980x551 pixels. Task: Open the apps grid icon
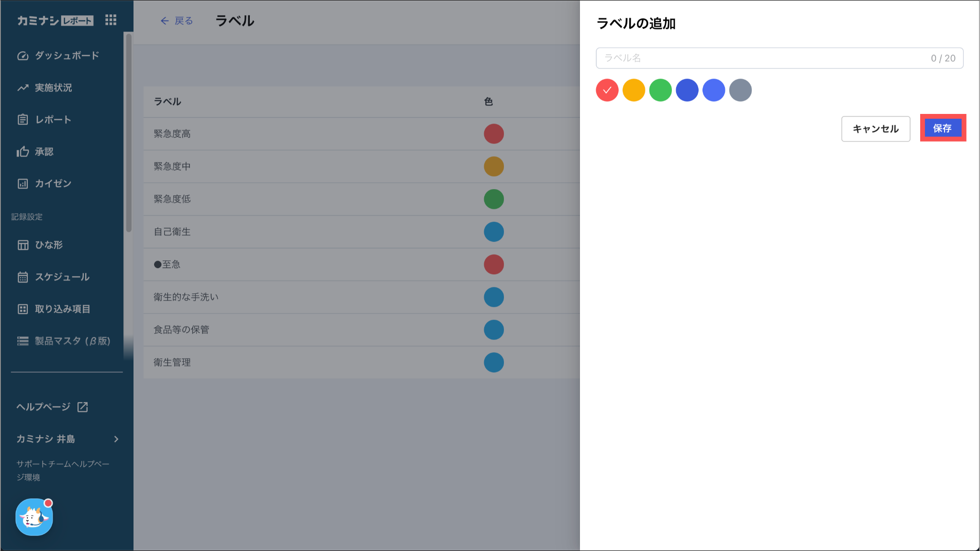111,20
